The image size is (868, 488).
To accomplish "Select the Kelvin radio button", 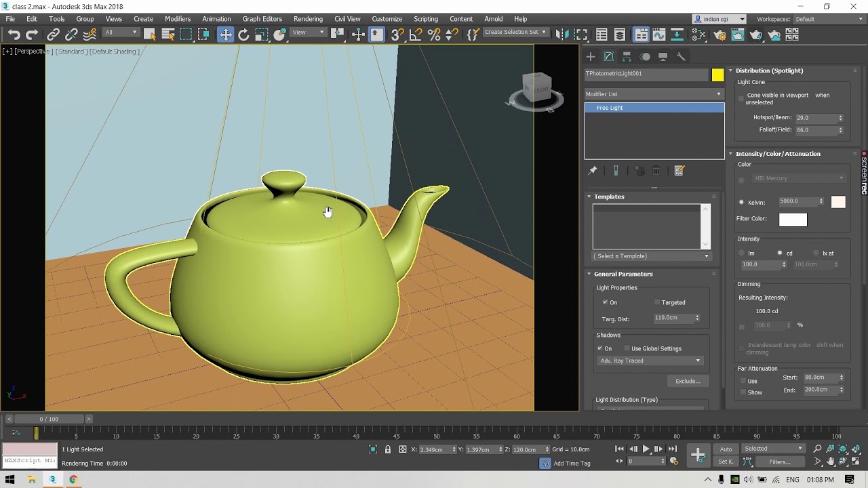I will [x=741, y=202].
